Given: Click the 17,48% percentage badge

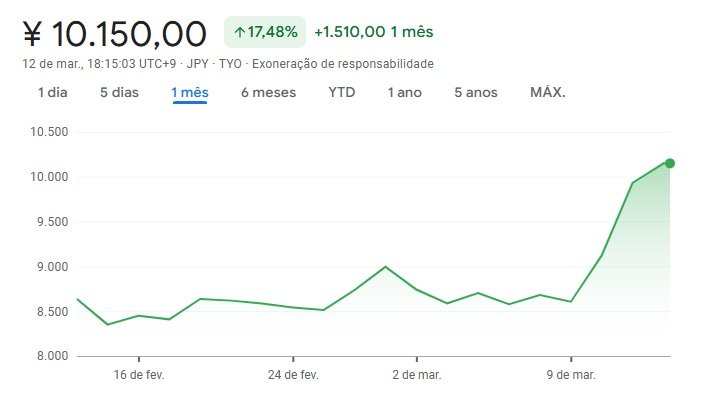Looking at the screenshot, I should point(264,32).
